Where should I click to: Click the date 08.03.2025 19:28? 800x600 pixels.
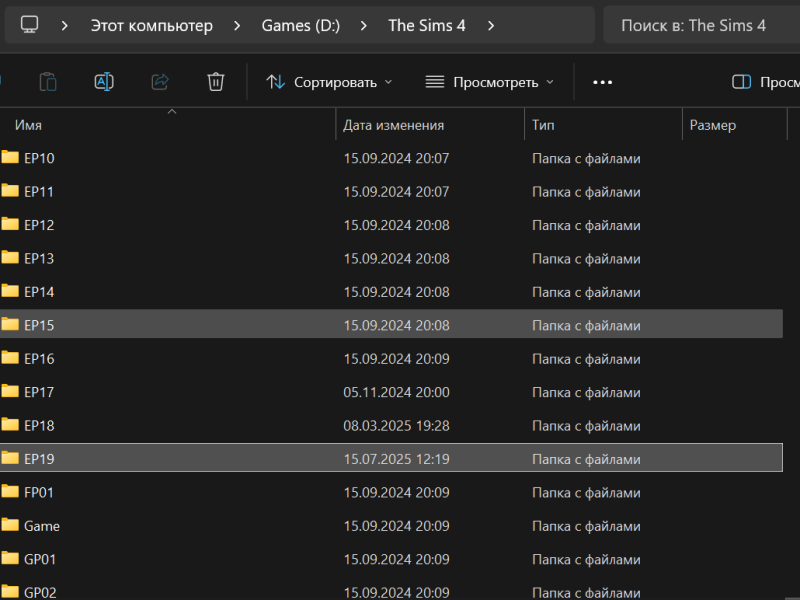pyautogui.click(x=396, y=426)
